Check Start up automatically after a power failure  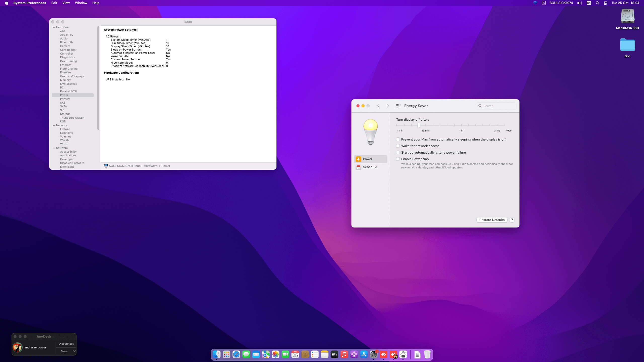(398, 152)
